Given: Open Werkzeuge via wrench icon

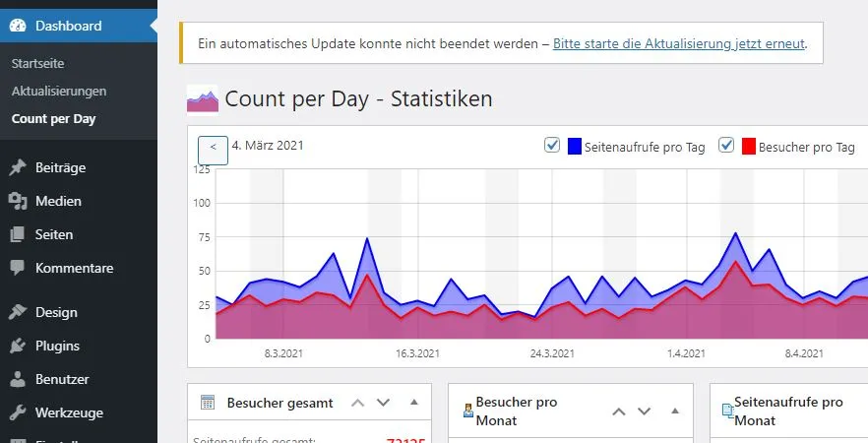Looking at the screenshot, I should pyautogui.click(x=18, y=412).
